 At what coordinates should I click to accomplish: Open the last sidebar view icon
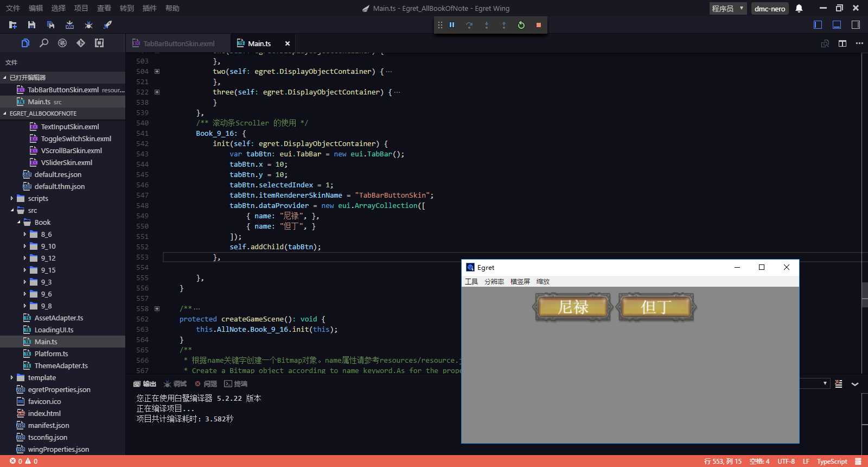tap(99, 43)
